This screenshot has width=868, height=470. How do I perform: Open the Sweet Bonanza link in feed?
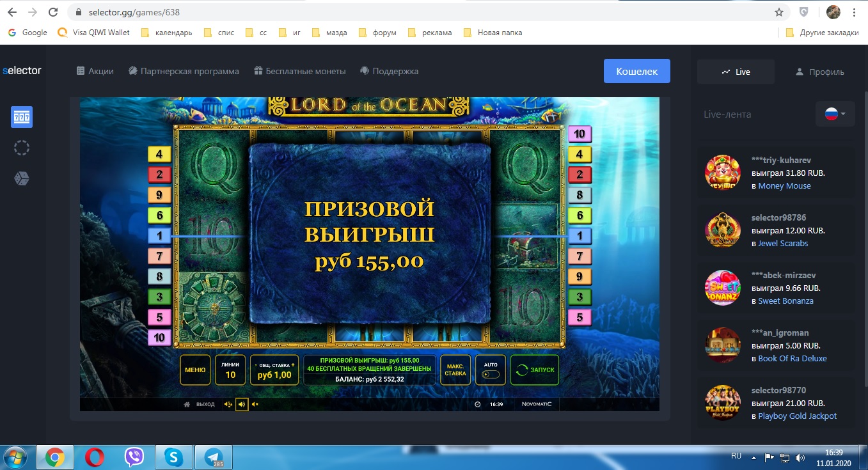[x=785, y=301]
